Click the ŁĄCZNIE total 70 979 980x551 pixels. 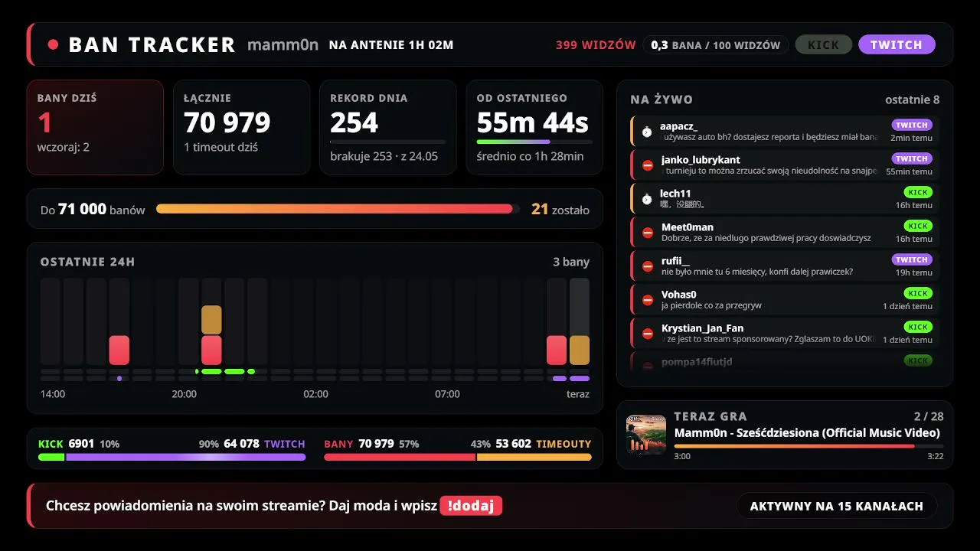tap(227, 122)
